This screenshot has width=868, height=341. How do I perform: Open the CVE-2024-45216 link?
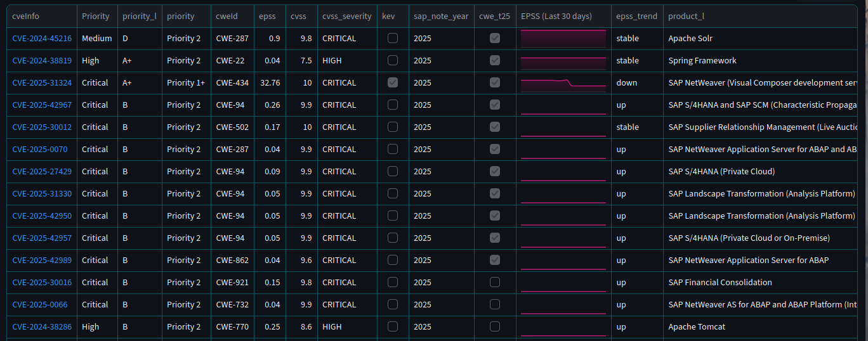pyautogui.click(x=42, y=39)
